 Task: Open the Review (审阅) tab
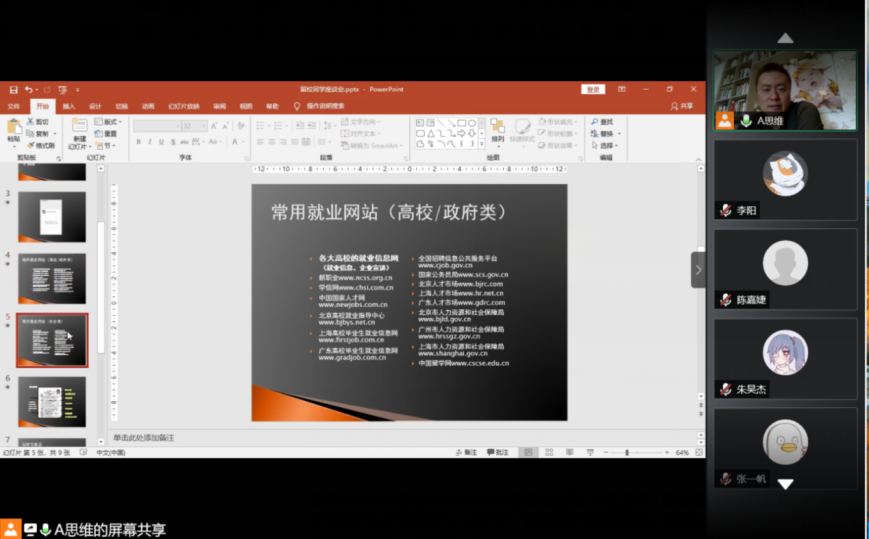(219, 106)
